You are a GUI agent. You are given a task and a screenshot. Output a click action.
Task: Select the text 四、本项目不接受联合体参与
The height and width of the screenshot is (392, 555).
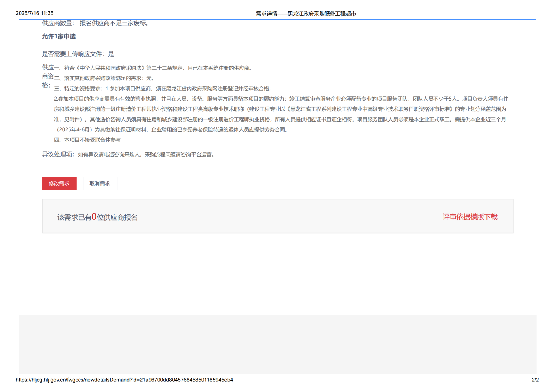(87, 140)
